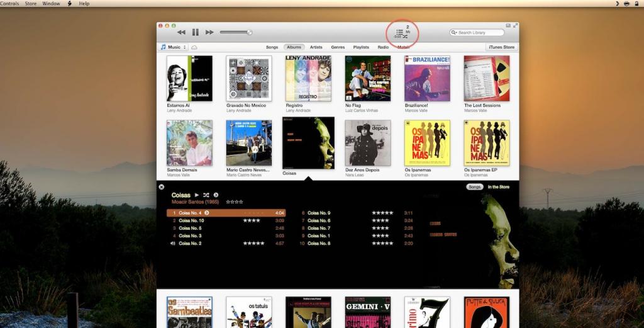
Task: Open the Up Next list icon
Action: pyautogui.click(x=399, y=31)
